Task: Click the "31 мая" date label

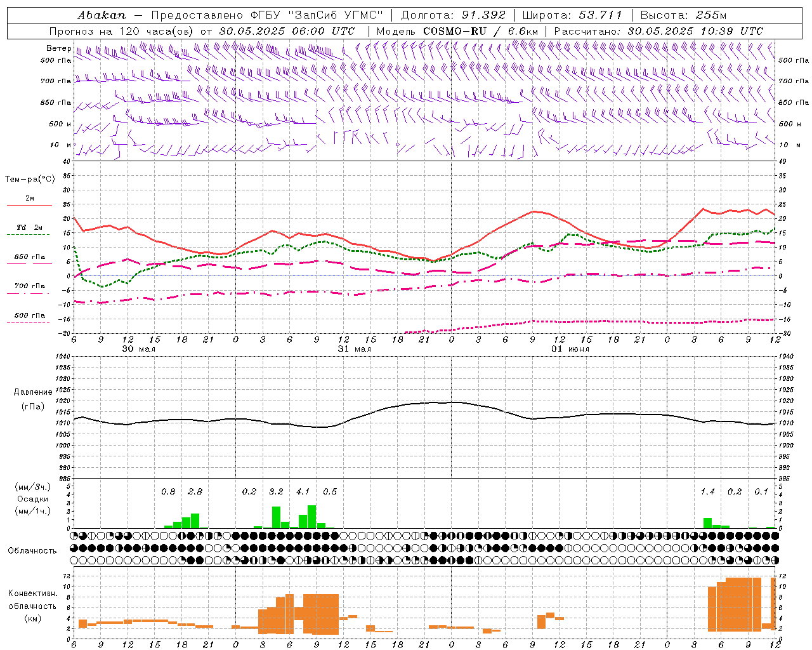Action: 354,349
